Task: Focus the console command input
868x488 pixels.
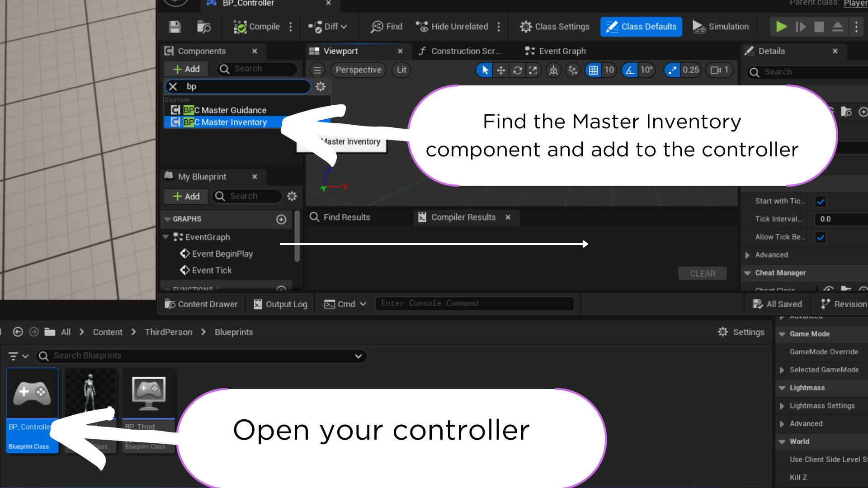Action: coord(474,304)
